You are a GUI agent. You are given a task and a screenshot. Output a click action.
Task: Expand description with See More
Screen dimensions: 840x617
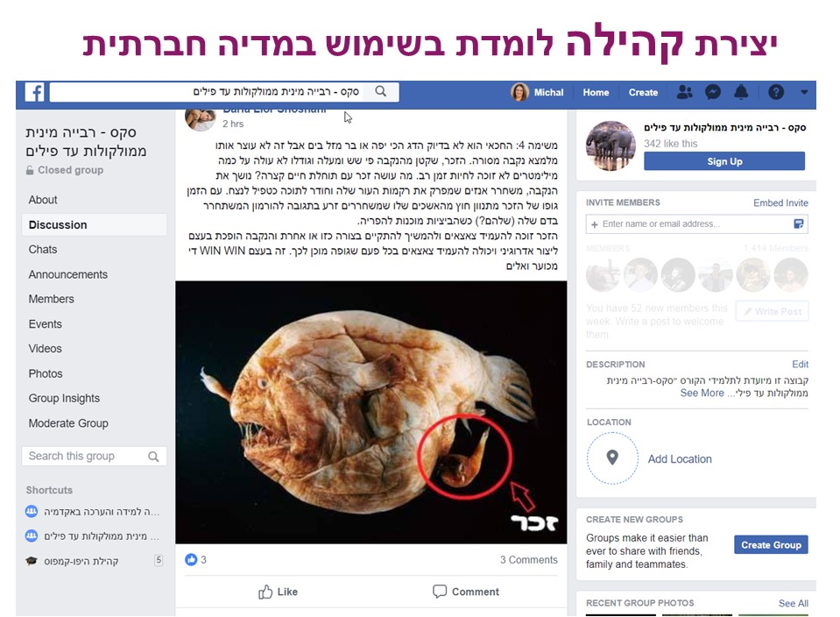click(x=702, y=393)
